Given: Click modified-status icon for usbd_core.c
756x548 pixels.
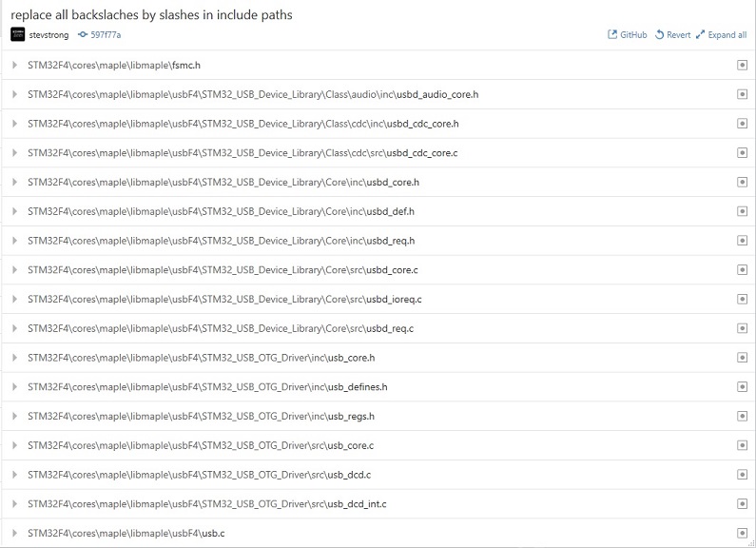Looking at the screenshot, I should pyautogui.click(x=742, y=269).
